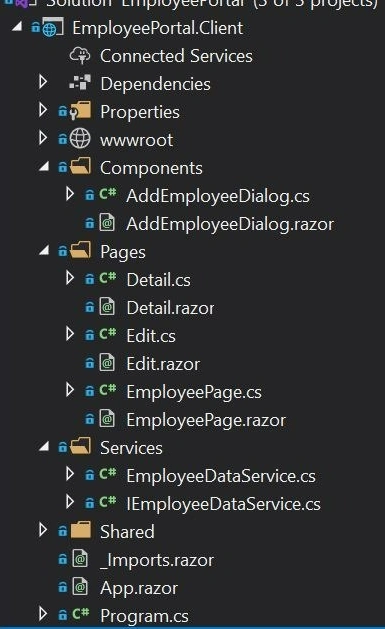Select the EmployeePortal.Client project name
The height and width of the screenshot is (629, 385).
[x=158, y=28]
